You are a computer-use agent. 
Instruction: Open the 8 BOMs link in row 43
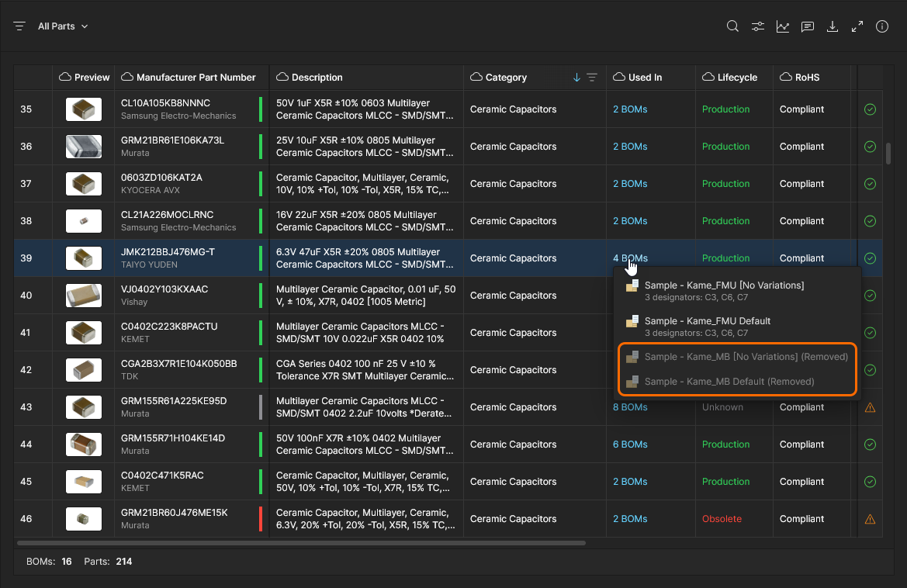630,407
